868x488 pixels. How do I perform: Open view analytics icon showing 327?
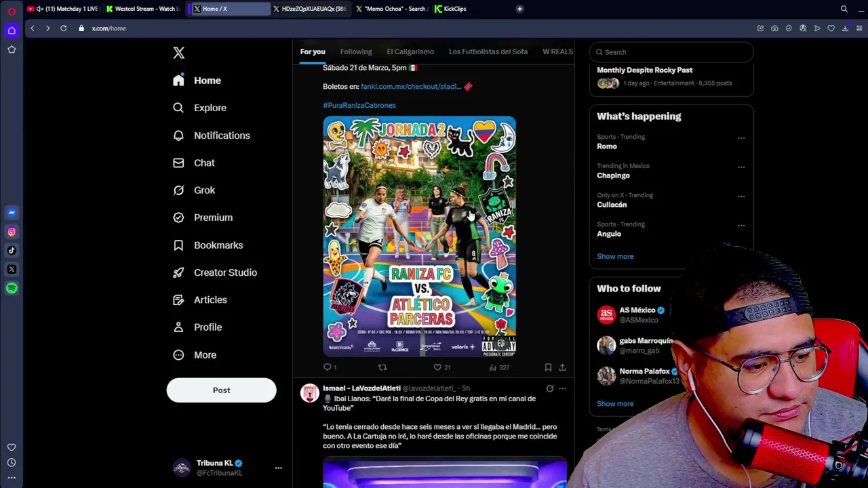[x=498, y=367]
